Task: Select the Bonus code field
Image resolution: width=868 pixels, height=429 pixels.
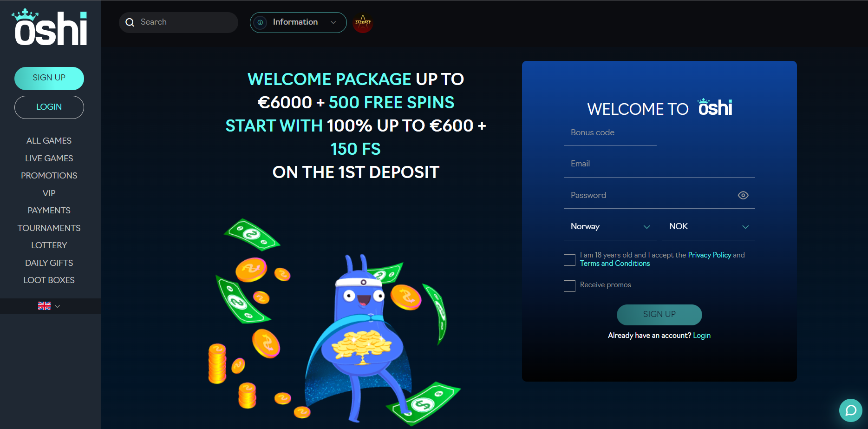Action: pyautogui.click(x=610, y=133)
